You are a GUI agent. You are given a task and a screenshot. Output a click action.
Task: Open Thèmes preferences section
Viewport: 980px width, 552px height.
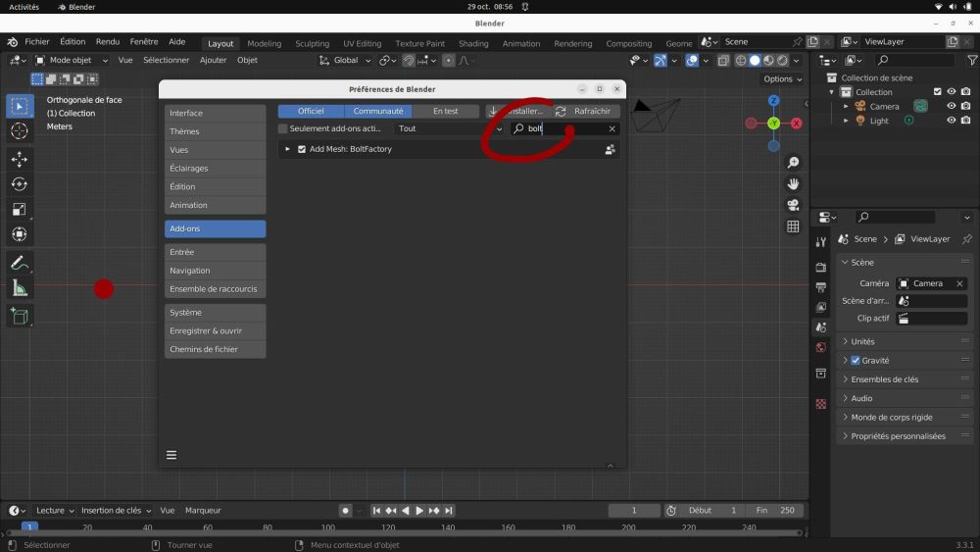(x=215, y=132)
